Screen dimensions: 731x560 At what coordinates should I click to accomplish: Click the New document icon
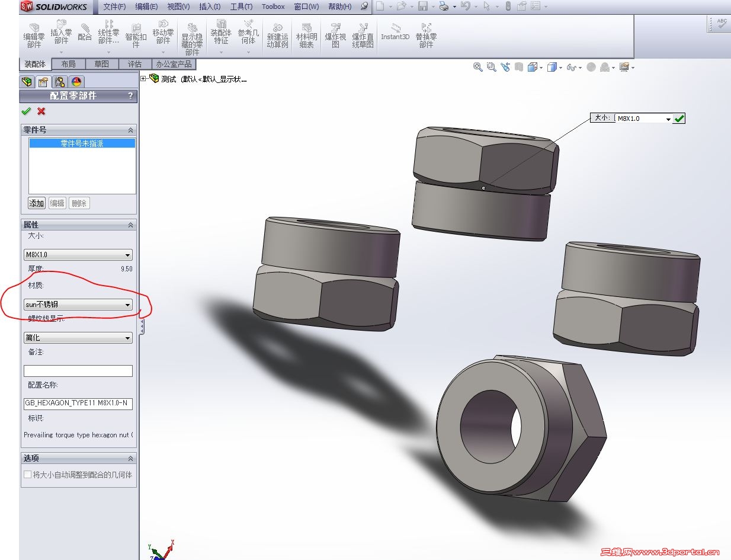pyautogui.click(x=380, y=7)
